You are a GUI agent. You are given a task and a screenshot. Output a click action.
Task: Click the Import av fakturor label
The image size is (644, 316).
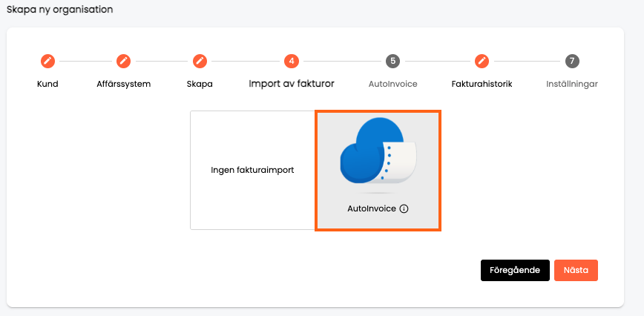coord(292,84)
